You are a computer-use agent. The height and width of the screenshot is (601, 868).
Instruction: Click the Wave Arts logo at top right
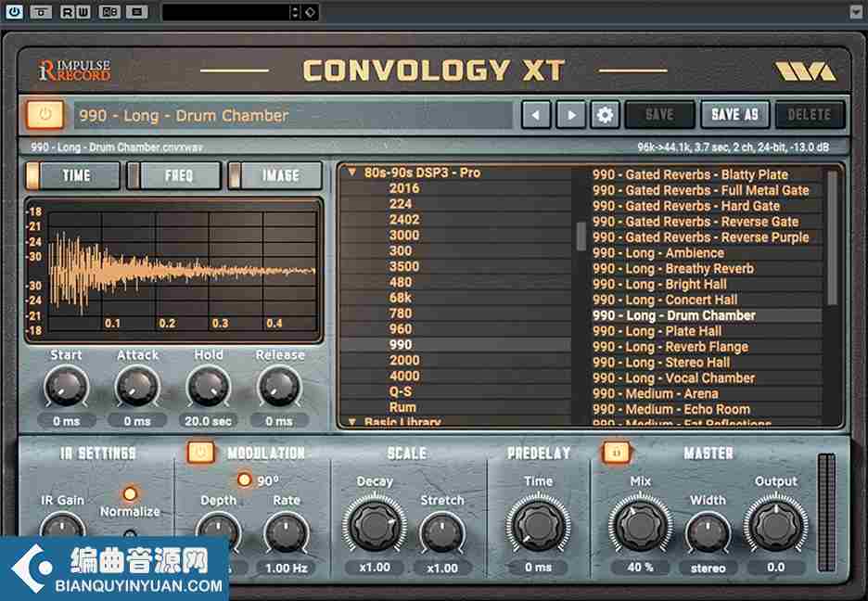click(x=806, y=70)
